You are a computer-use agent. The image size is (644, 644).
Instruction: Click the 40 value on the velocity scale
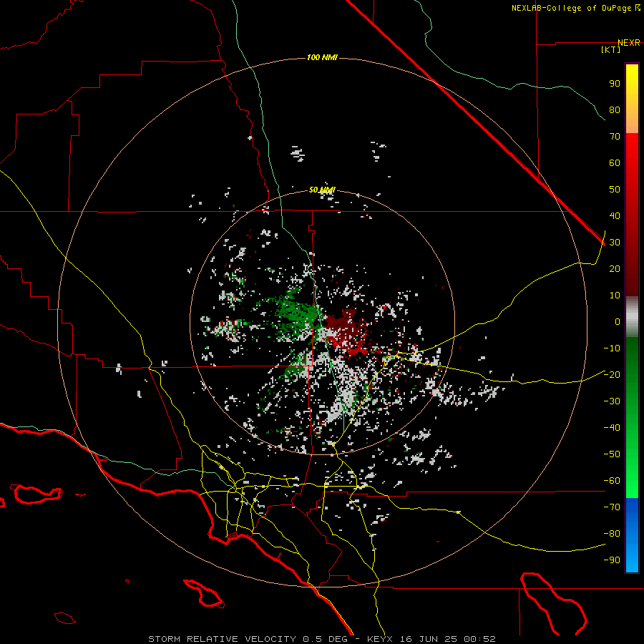tap(615, 216)
